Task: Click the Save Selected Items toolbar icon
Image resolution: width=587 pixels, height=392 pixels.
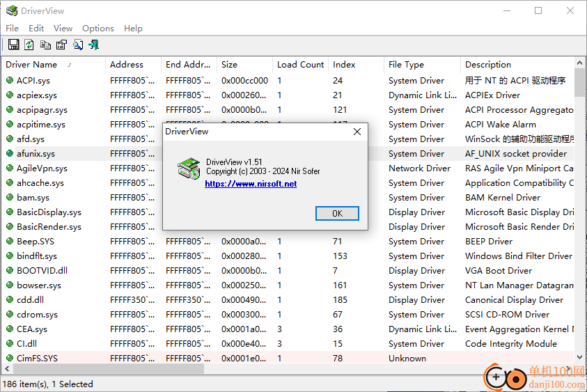Action: click(13, 45)
